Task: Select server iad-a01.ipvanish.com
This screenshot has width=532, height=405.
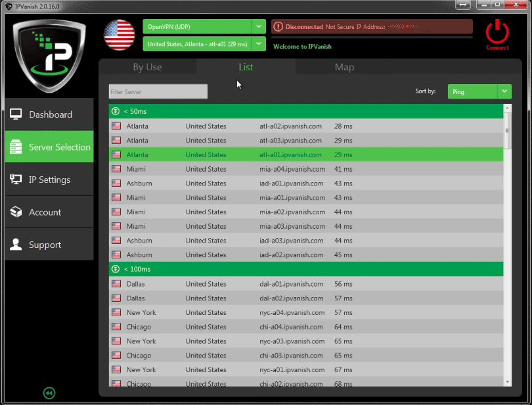Action: click(x=306, y=183)
